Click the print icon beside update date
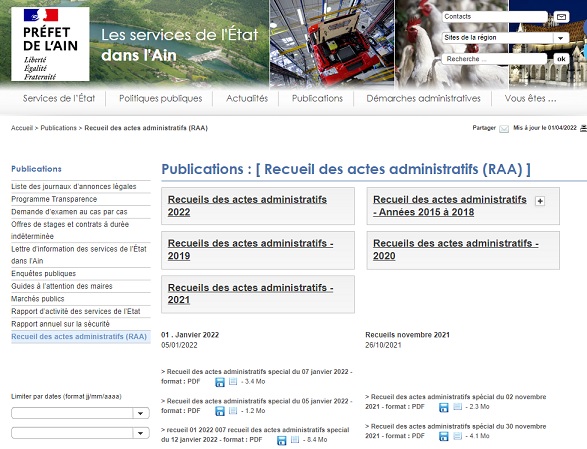The height and width of the screenshot is (449, 587). [x=583, y=128]
